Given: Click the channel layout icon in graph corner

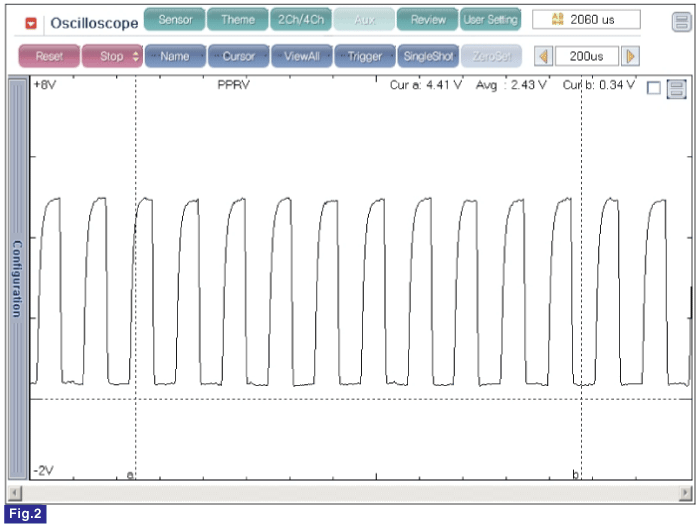Looking at the screenshot, I should (676, 89).
